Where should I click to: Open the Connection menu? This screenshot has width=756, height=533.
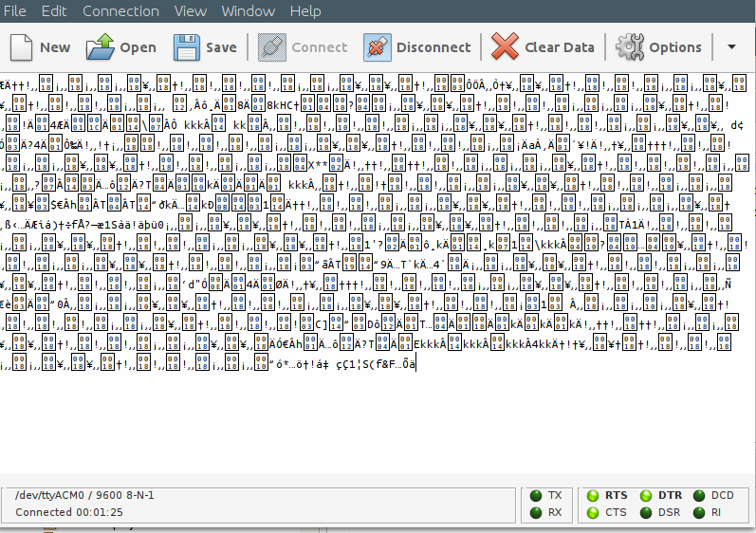(120, 11)
